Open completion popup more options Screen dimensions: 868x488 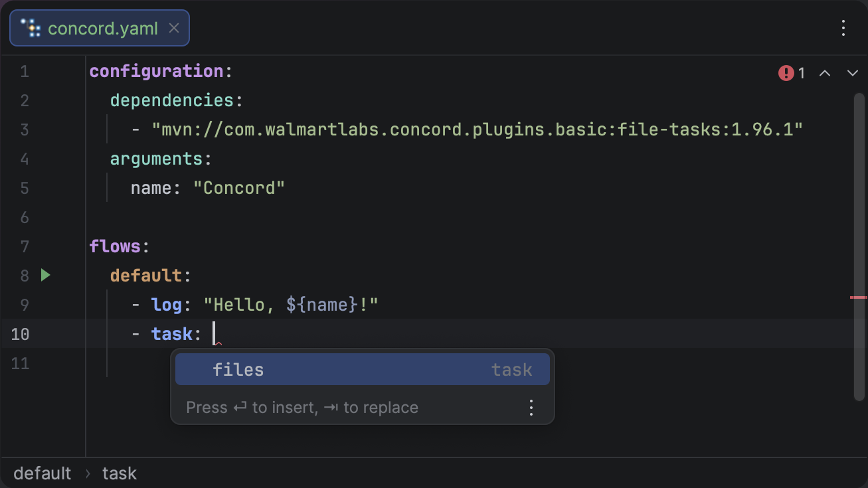(531, 408)
